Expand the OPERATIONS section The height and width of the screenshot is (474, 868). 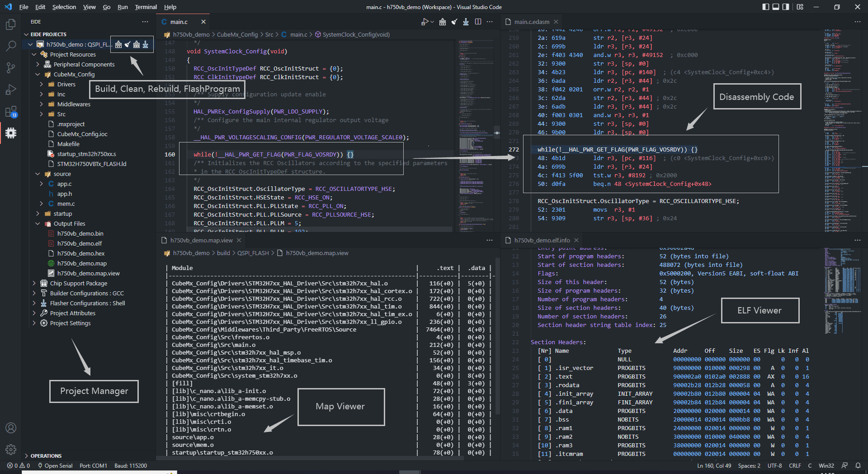[46, 456]
